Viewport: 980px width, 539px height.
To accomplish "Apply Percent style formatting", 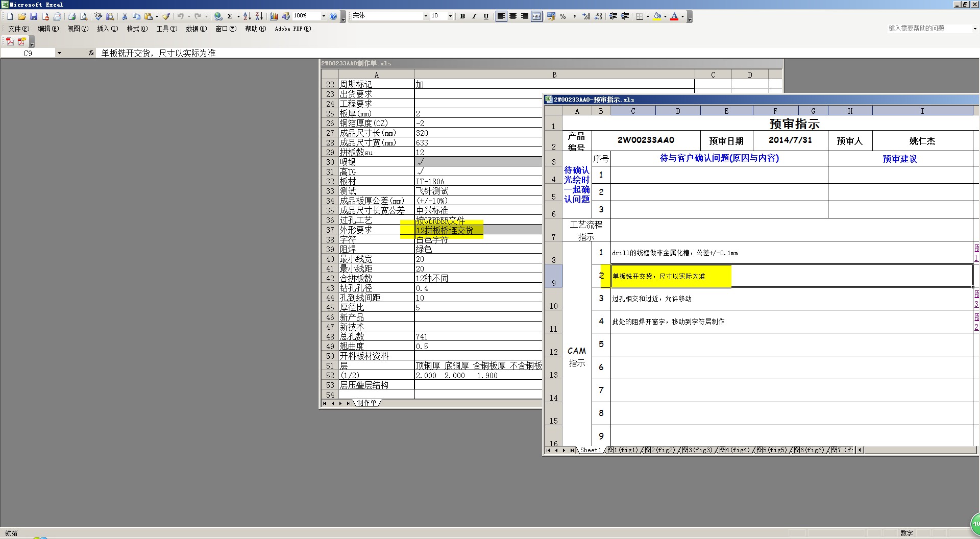I will [563, 16].
